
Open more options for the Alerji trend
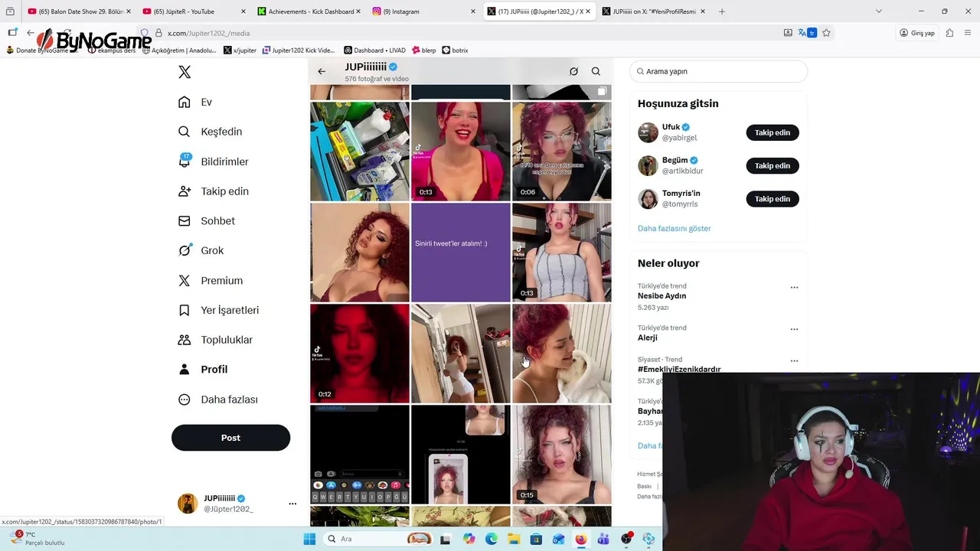794,329
